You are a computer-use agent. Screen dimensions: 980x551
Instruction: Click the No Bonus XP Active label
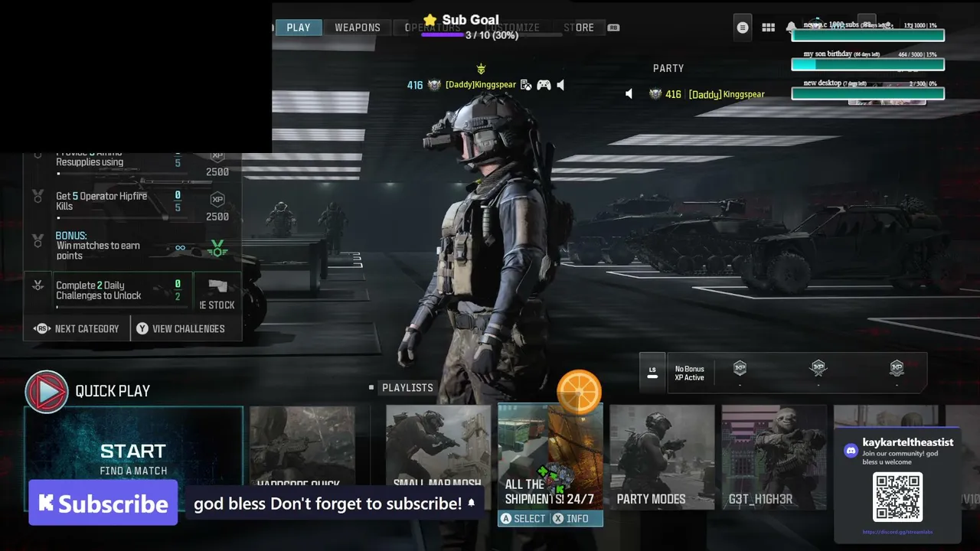(689, 373)
